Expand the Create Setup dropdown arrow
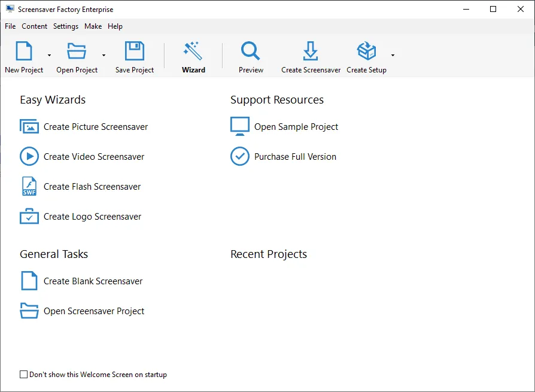 [393, 55]
